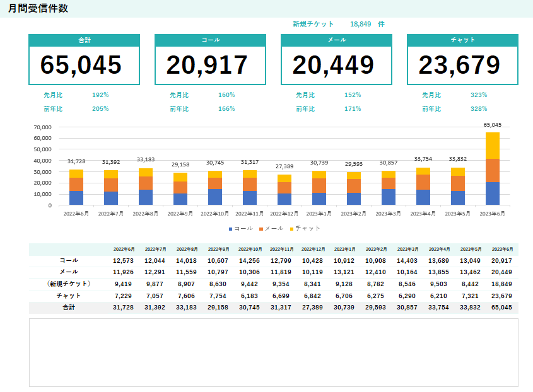
Task: Click the orange メール legend marker
Action: coord(261,228)
